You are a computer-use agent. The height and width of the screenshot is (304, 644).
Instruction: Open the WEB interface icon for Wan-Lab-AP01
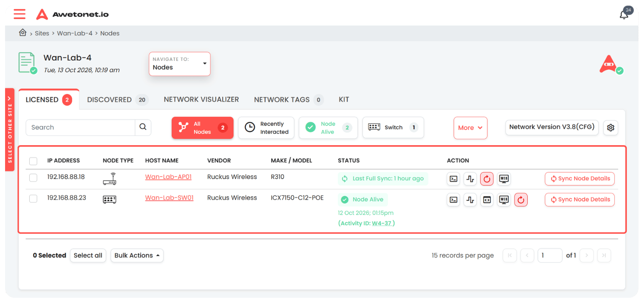(x=504, y=179)
